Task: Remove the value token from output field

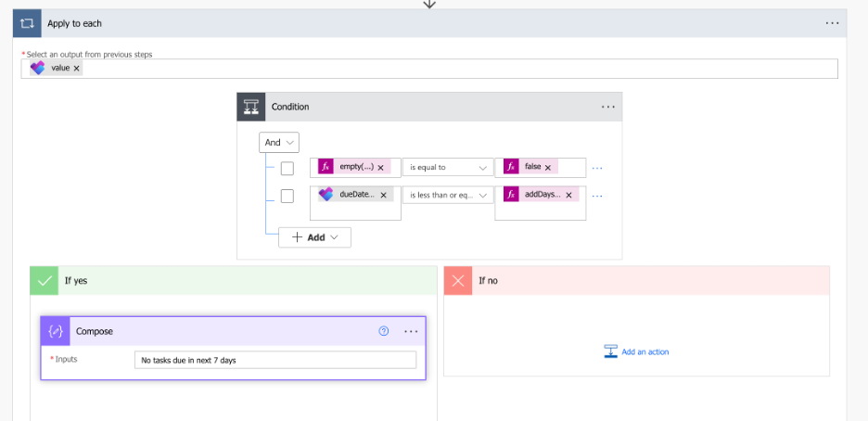Action: (76, 68)
